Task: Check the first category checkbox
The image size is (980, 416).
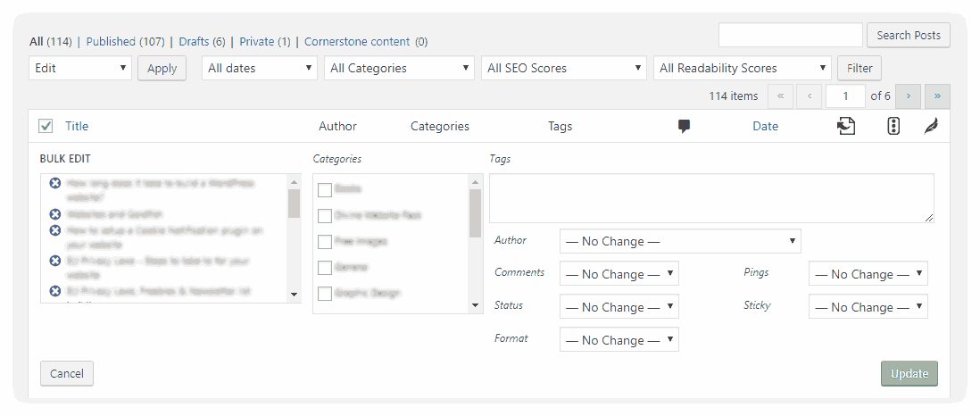Action: click(325, 189)
